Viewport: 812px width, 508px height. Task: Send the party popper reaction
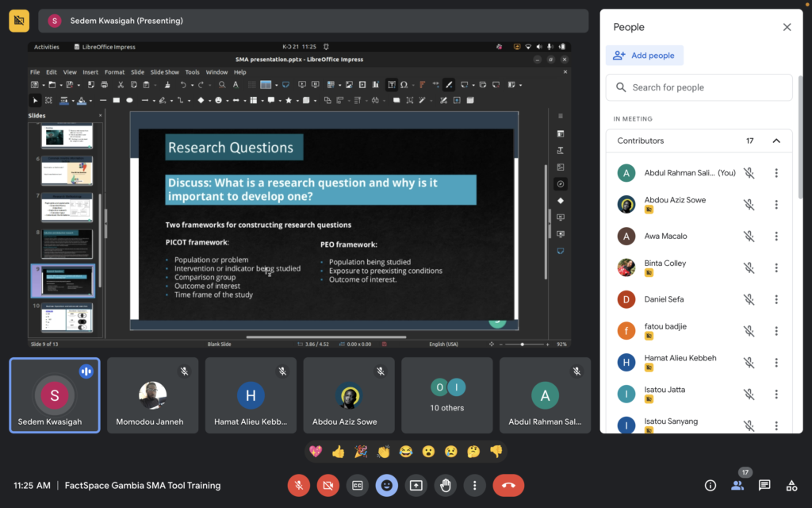tap(361, 452)
